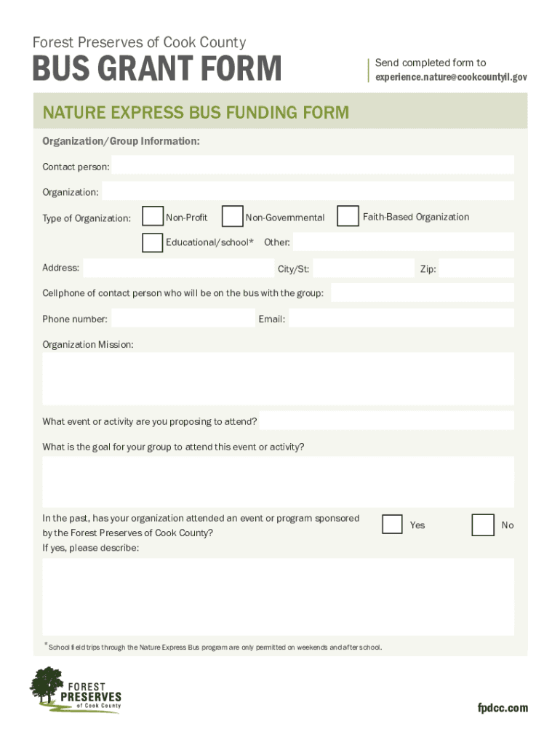The image size is (560, 745).
Task: Check the Yes box for past attendance
Action: 392,525
